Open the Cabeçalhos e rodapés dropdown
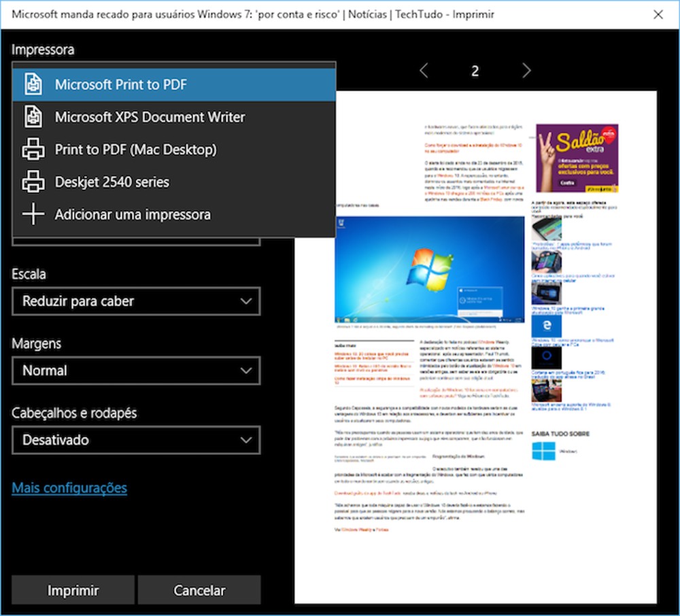The width and height of the screenshot is (680, 616). pos(136,440)
